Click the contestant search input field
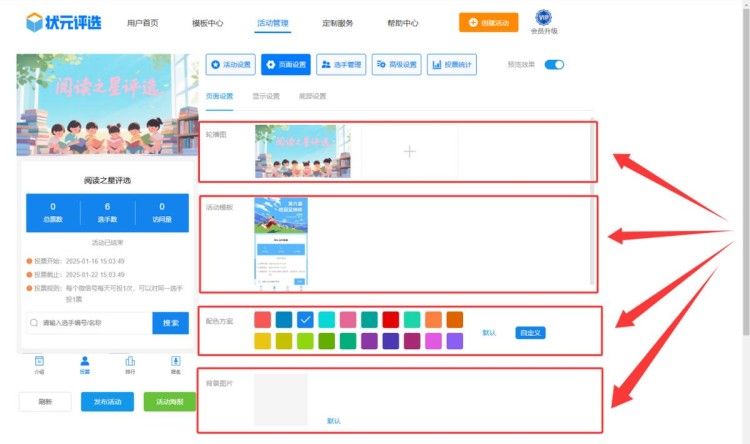 click(x=90, y=323)
